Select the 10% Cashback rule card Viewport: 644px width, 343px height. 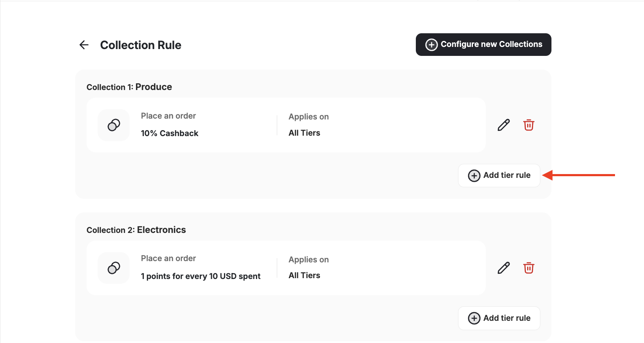pyautogui.click(x=286, y=125)
